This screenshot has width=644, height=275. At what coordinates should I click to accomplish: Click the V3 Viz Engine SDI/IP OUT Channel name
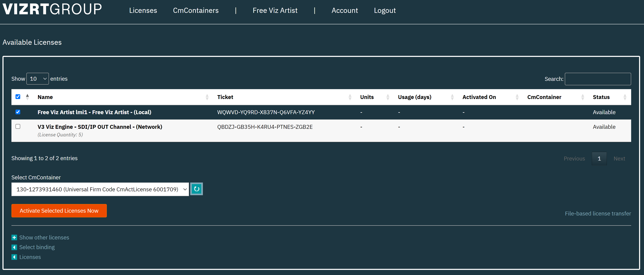(x=100, y=127)
